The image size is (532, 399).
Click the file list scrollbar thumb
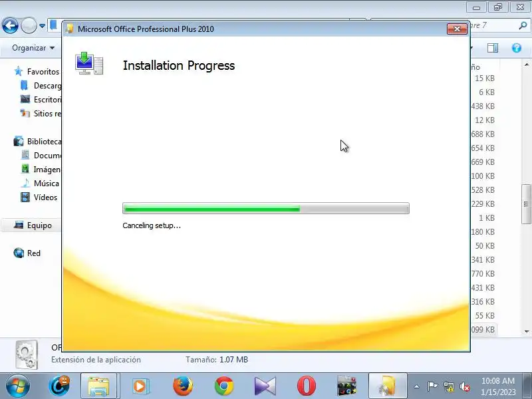[x=526, y=204]
